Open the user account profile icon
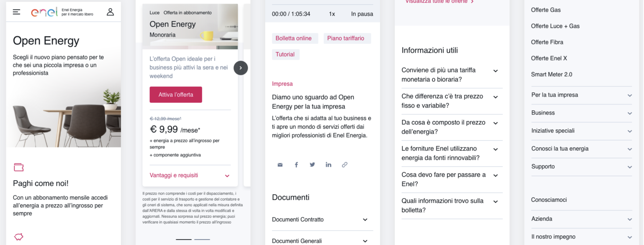The height and width of the screenshot is (245, 644). coord(110,12)
